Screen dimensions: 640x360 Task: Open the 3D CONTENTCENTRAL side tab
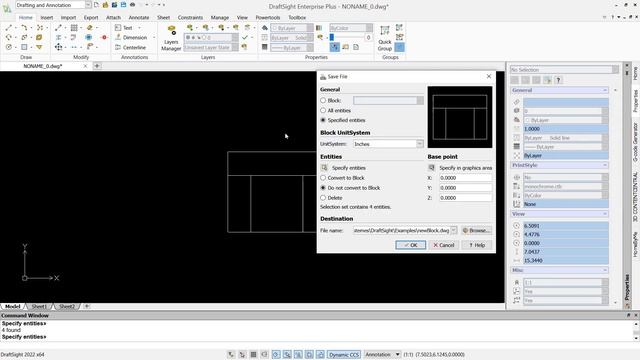[x=635, y=197]
